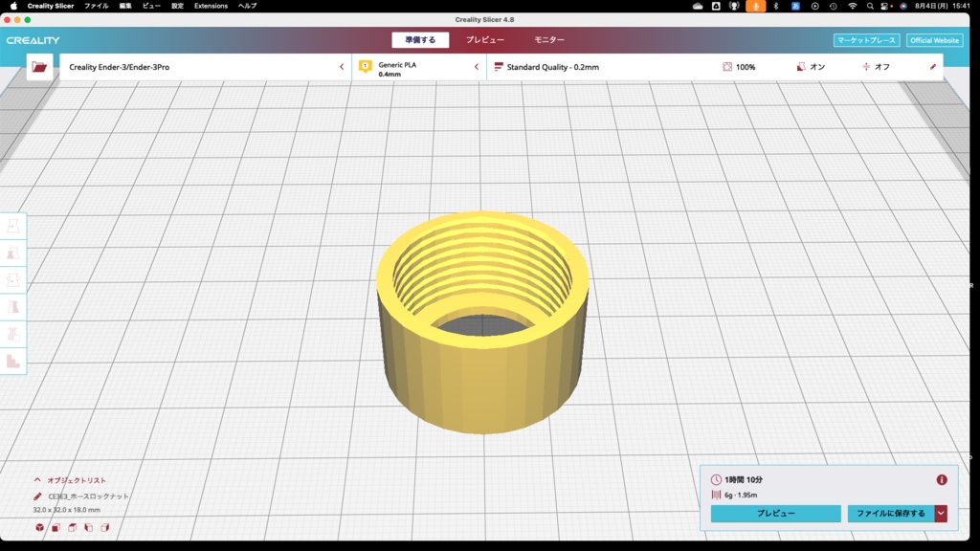Click the Standard Quality profile icon
This screenshot has height=551, width=980.
498,66
